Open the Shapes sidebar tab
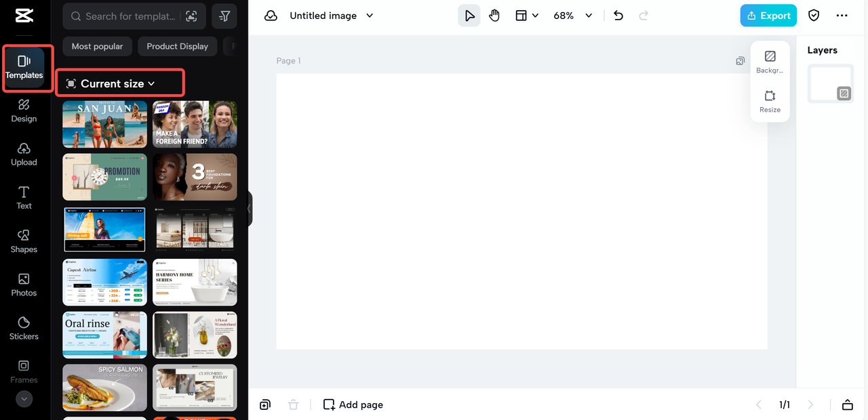868x420 pixels. point(24,241)
